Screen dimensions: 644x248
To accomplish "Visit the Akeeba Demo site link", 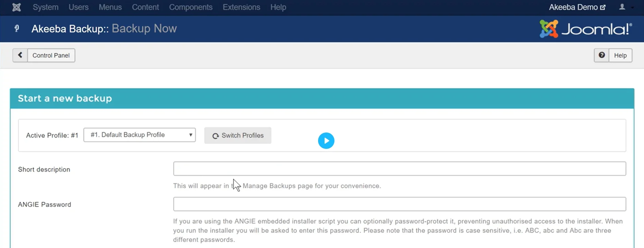I will pyautogui.click(x=577, y=7).
